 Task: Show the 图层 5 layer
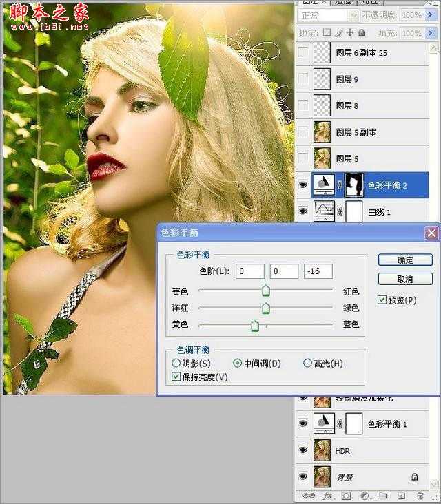click(x=302, y=158)
